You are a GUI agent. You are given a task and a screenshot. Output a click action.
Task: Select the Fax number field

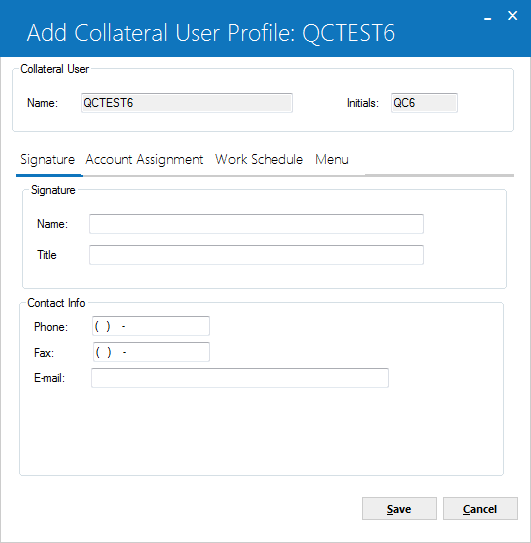click(151, 352)
